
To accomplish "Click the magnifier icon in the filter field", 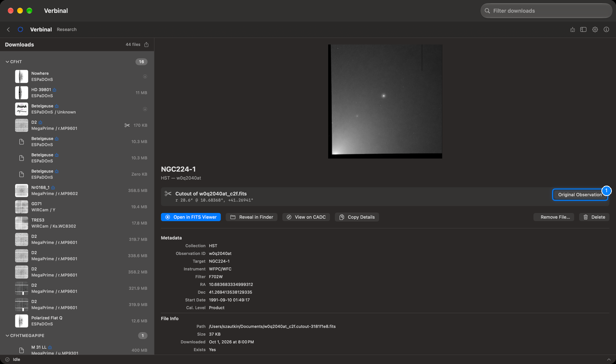I will [487, 11].
